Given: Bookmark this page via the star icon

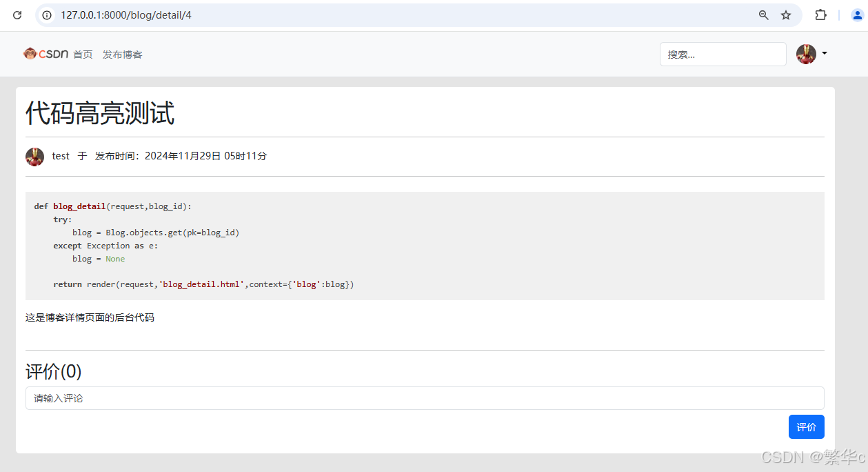Looking at the screenshot, I should [x=786, y=14].
